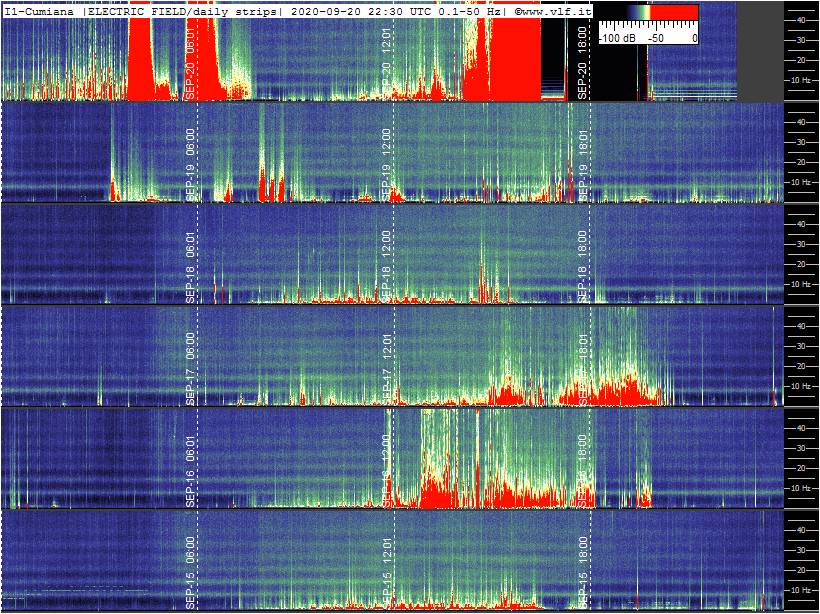Pick the SEP-15 12:01 time label
Screen dimensions: 820x614
tap(388, 573)
